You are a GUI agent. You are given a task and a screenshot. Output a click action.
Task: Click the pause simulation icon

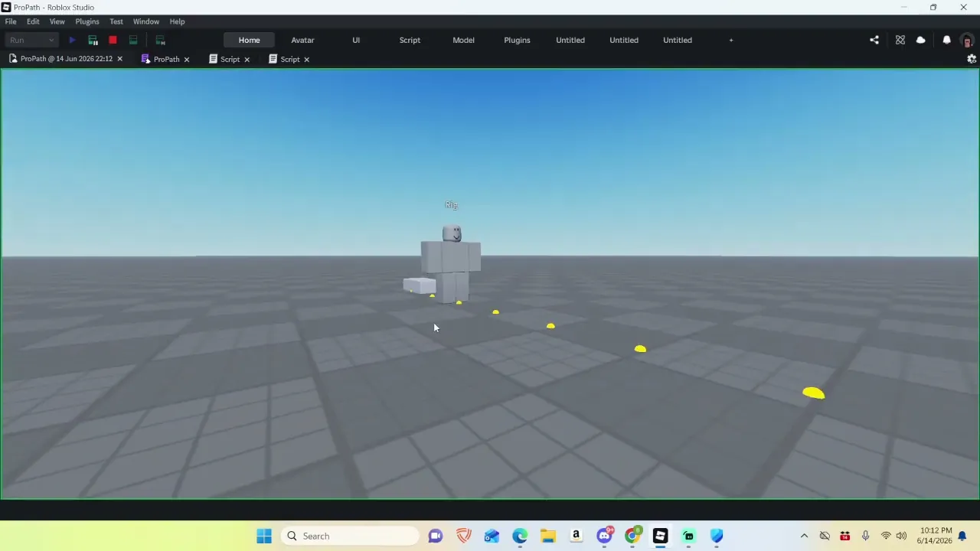(93, 40)
